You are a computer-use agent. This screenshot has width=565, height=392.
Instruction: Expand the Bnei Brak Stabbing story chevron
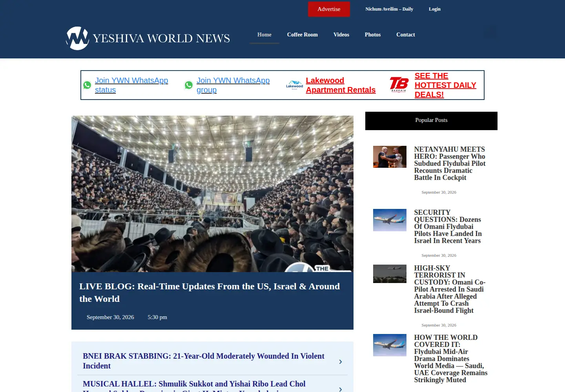click(x=340, y=361)
